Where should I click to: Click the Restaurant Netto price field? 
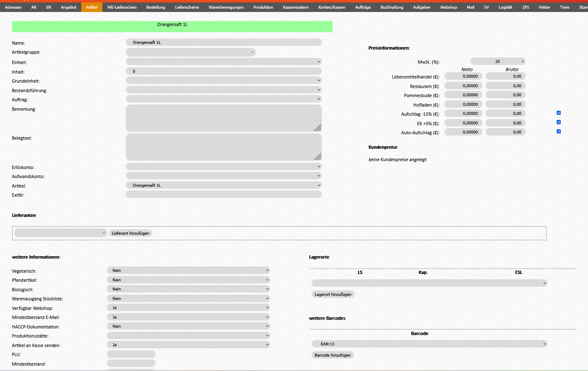[463, 86]
